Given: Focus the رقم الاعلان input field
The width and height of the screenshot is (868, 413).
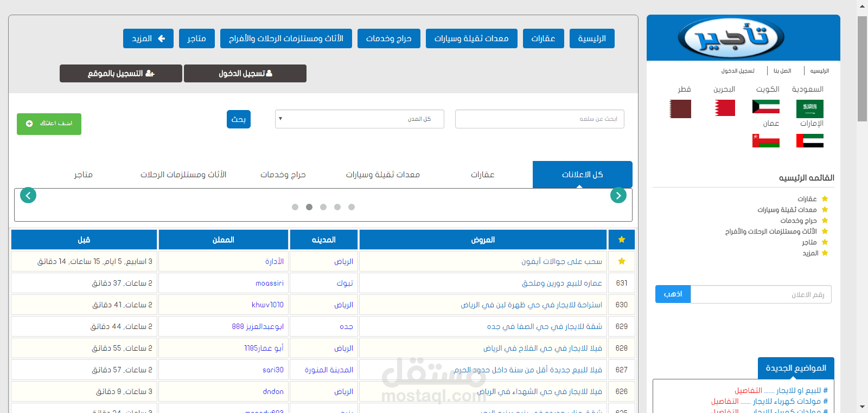Looking at the screenshot, I should click(x=761, y=294).
